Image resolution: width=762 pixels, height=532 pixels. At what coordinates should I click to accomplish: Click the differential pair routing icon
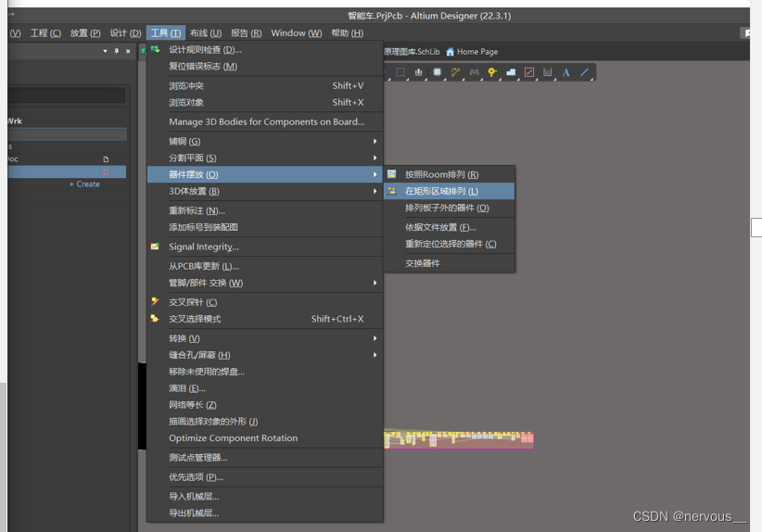(x=475, y=72)
